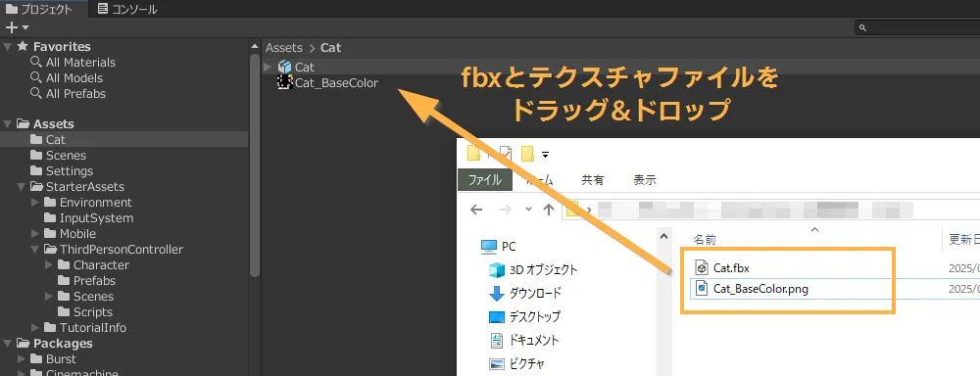Switch to the コンソール tab

point(127,10)
